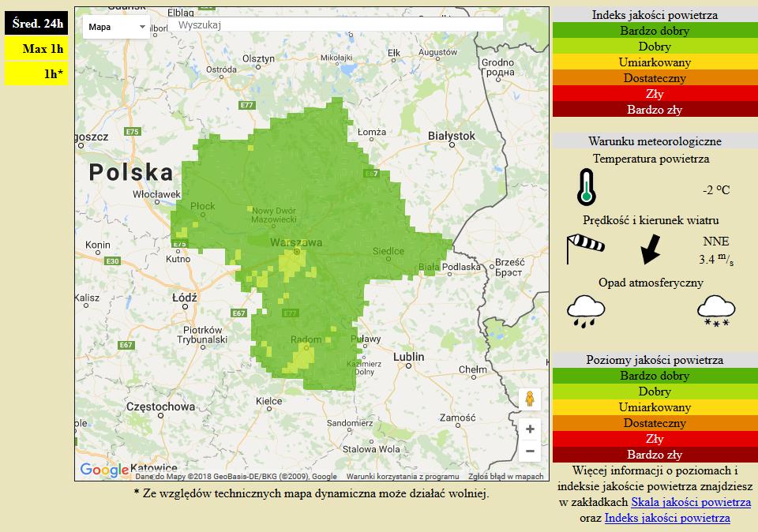Click the Włocławek city label
The height and width of the screenshot is (532, 758).
(x=156, y=194)
